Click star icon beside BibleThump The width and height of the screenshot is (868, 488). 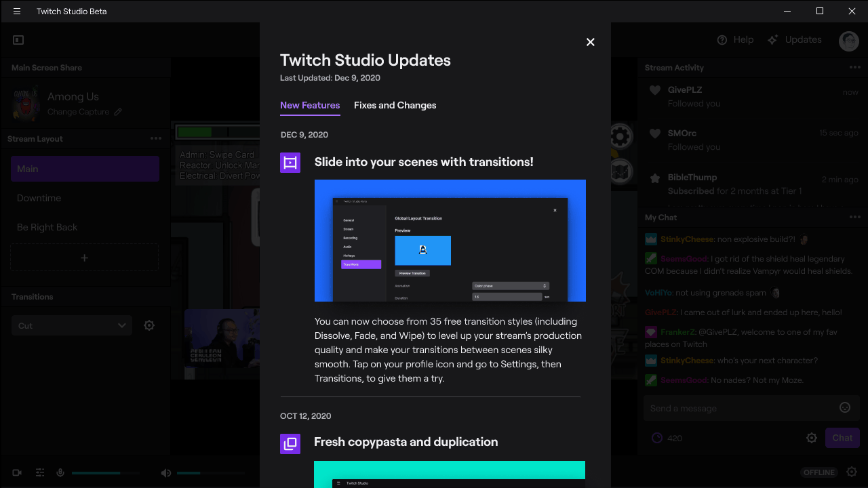coord(655,178)
